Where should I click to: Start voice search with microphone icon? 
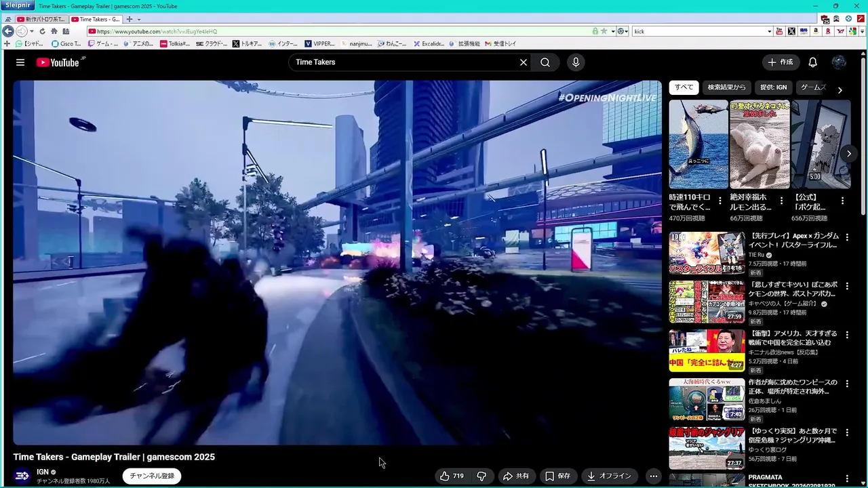tap(576, 62)
